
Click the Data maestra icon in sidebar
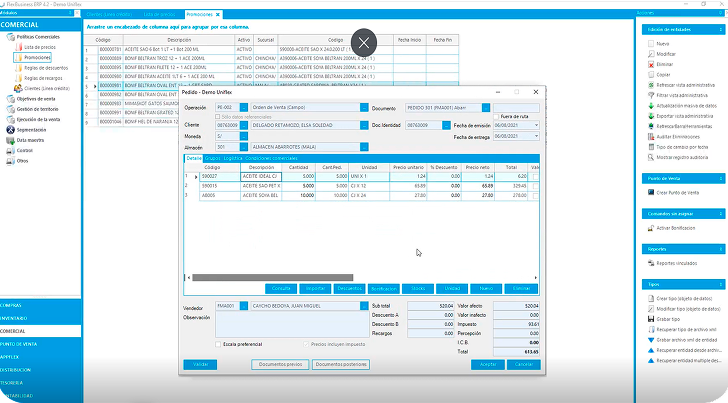(10, 140)
